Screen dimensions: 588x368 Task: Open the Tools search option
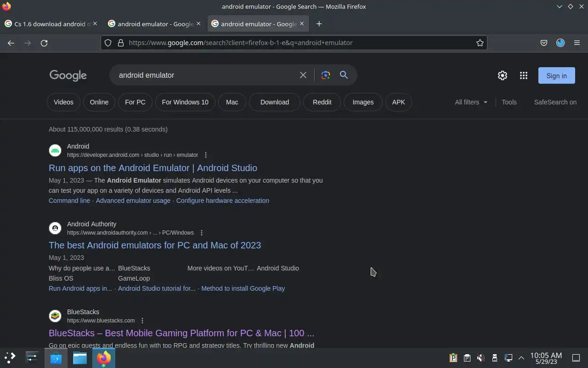pyautogui.click(x=509, y=102)
